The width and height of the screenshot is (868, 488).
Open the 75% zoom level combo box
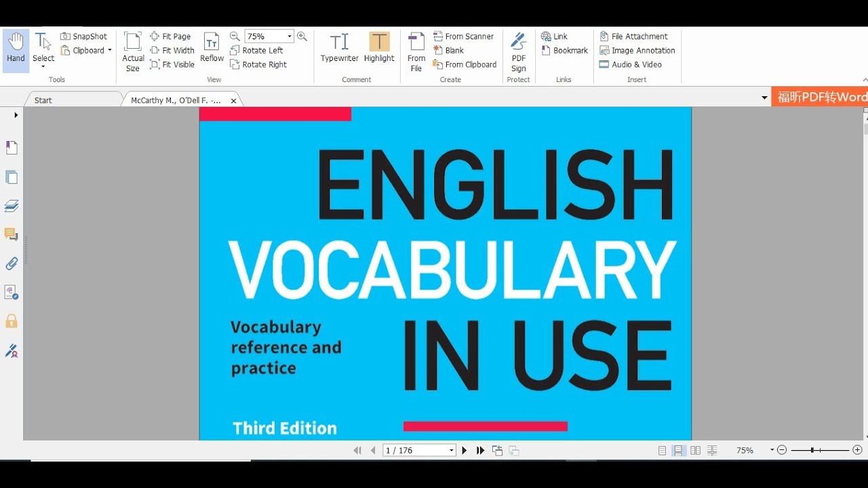tap(269, 37)
